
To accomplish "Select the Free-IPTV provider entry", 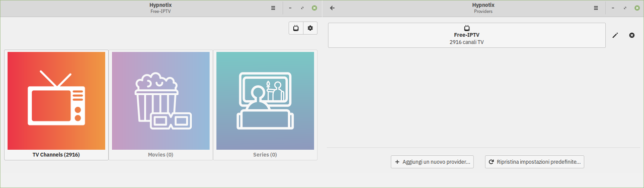I will pos(467,35).
